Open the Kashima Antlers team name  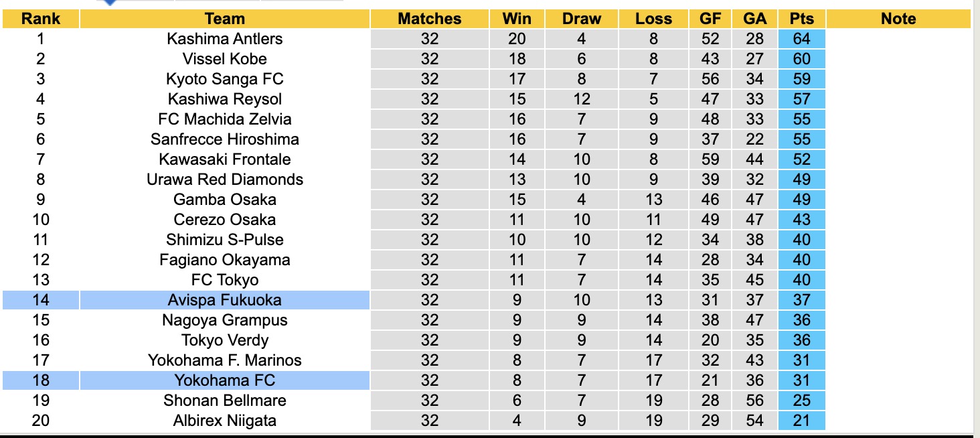coord(225,39)
